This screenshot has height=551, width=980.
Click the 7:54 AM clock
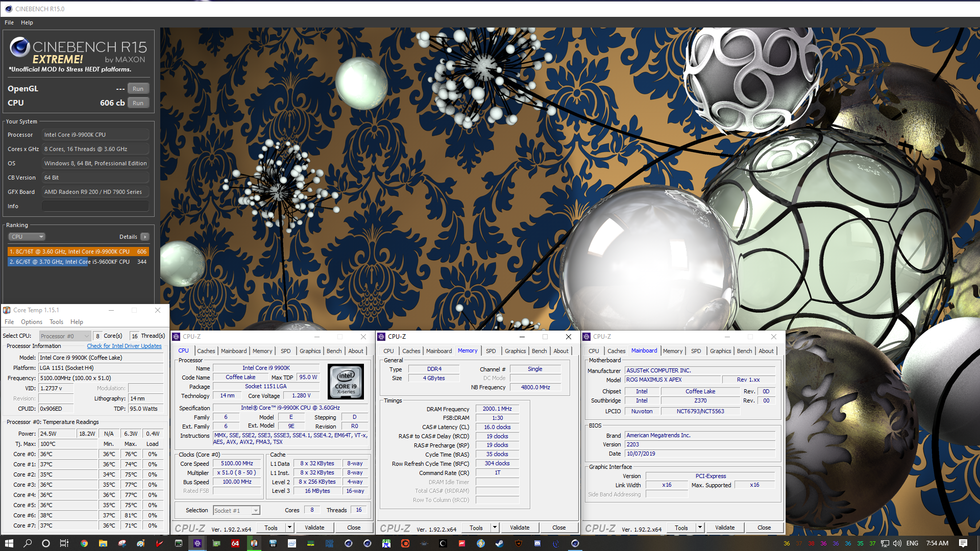click(x=937, y=543)
